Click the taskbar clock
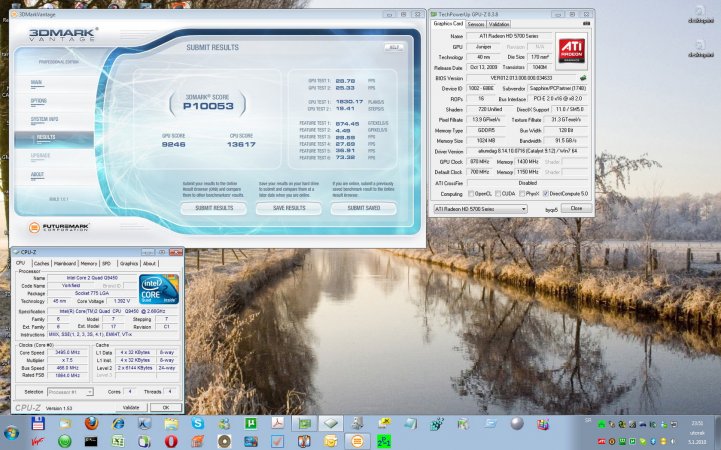721x450 pixels. [x=697, y=433]
